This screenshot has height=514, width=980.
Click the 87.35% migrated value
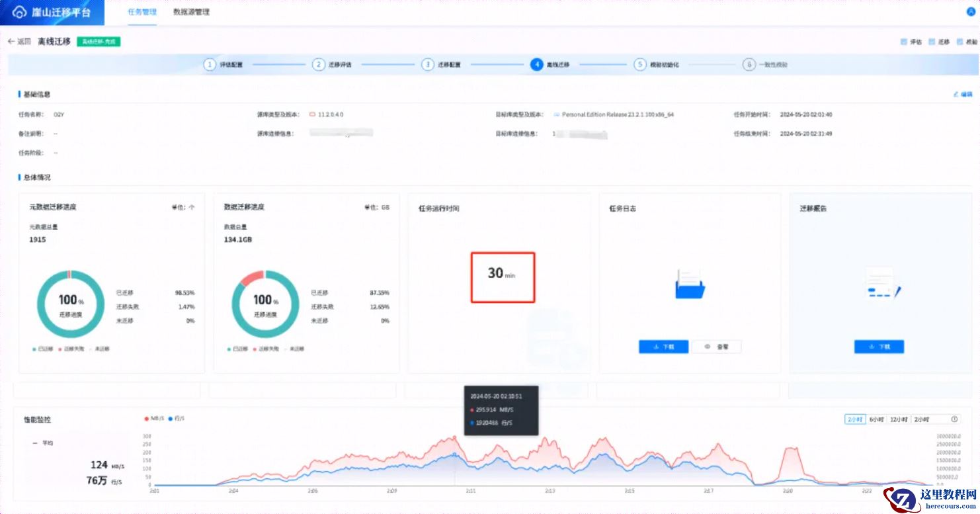click(380, 292)
